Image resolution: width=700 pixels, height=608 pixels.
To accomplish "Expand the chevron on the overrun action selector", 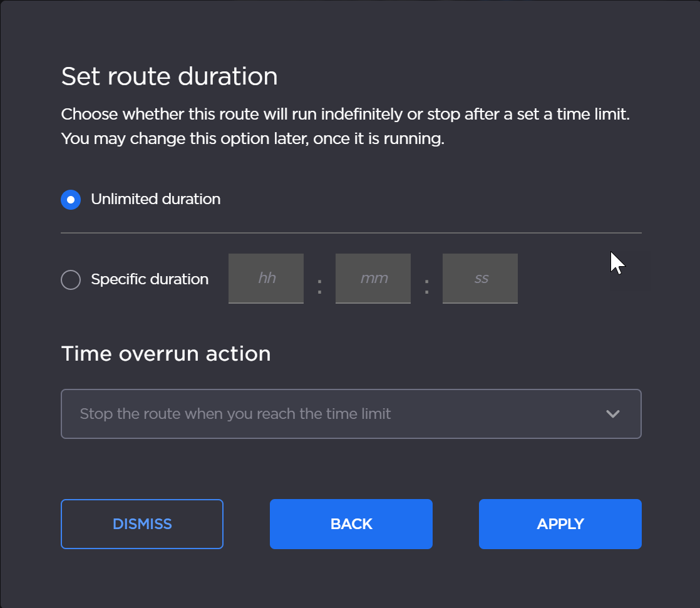I will 613,413.
